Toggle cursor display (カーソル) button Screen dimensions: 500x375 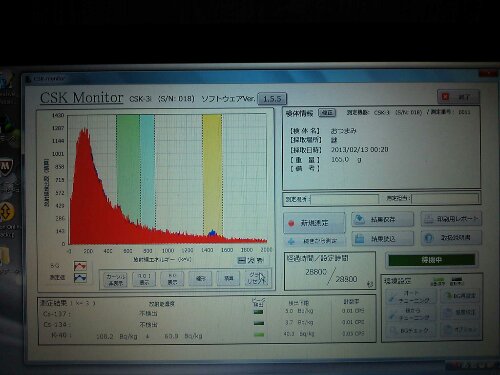tap(115, 279)
